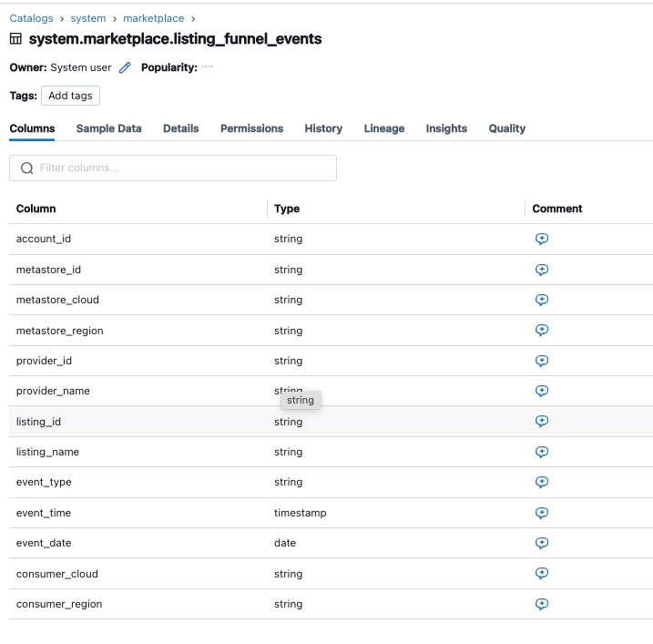Switch to the Columns tab
This screenshot has height=644, width=653.
pyautogui.click(x=32, y=128)
